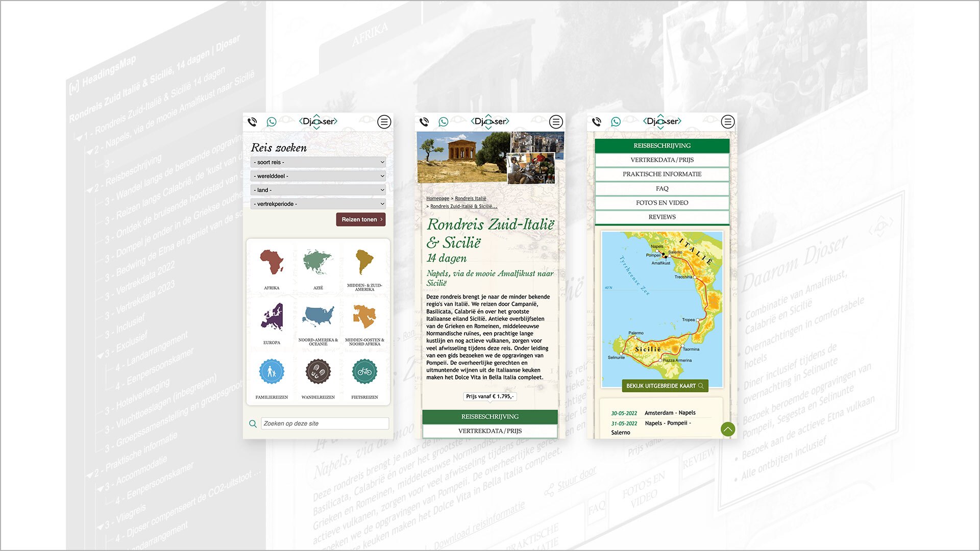The width and height of the screenshot is (980, 551).
Task: Open the Reviews tab
Action: 662,217
